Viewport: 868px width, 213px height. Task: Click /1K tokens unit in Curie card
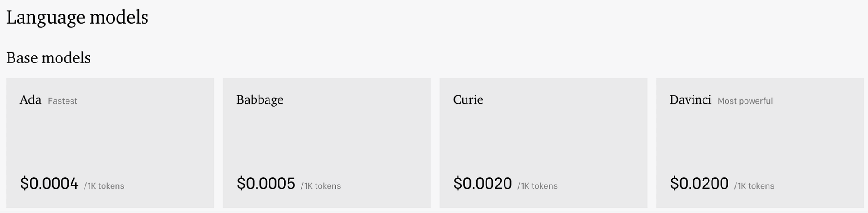538,186
